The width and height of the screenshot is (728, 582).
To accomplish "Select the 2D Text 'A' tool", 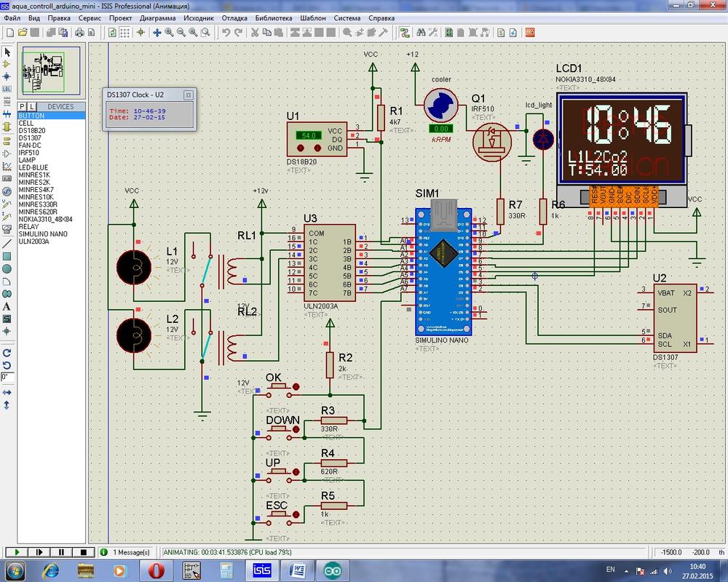I will click(7, 306).
